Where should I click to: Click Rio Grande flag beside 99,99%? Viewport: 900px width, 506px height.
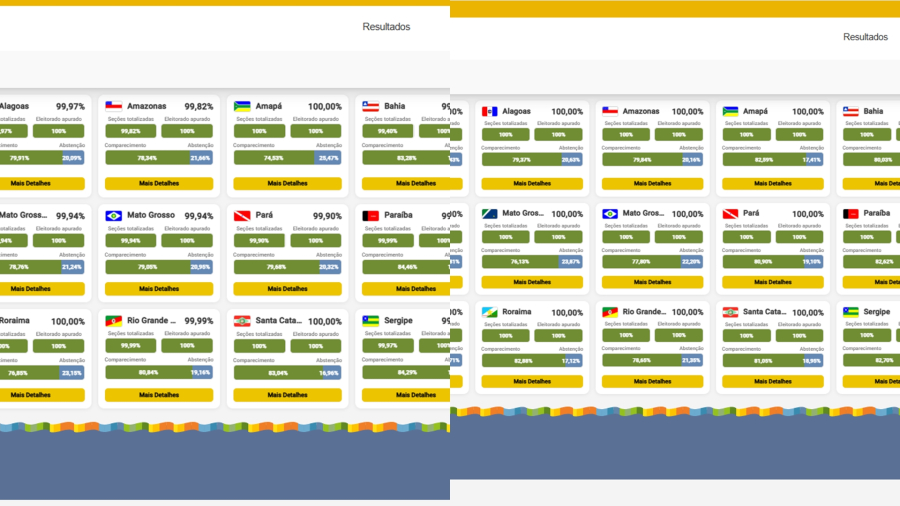(114, 321)
